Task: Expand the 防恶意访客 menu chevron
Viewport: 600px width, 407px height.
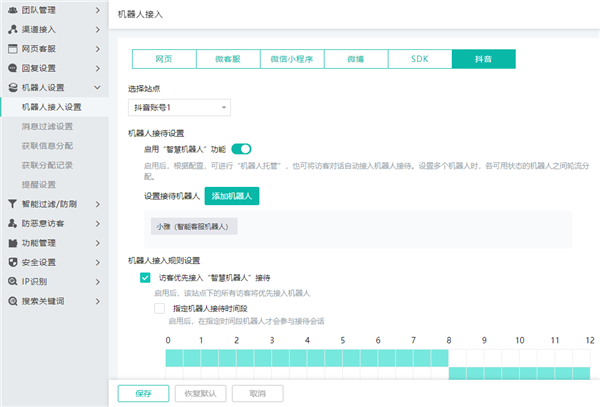Action: 98,224
